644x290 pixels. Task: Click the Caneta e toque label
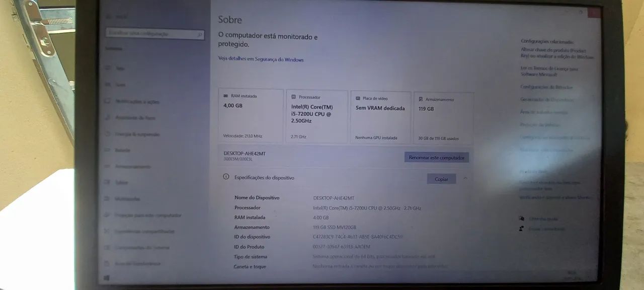250,266
